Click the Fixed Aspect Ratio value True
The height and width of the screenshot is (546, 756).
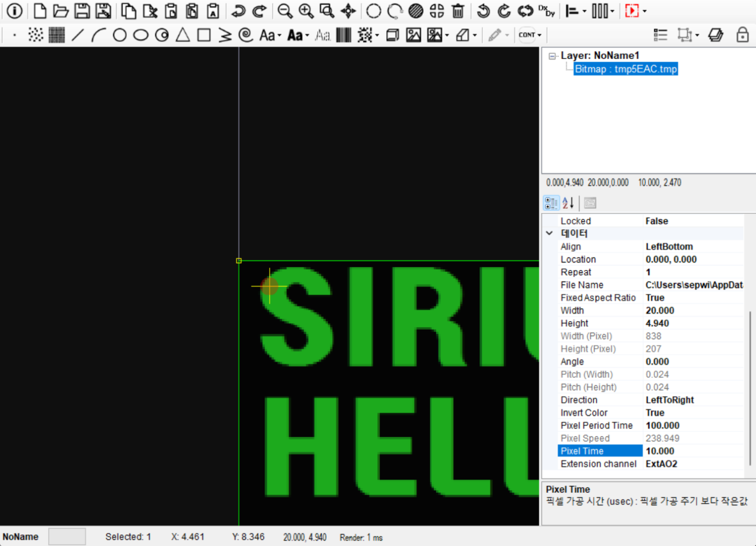693,298
